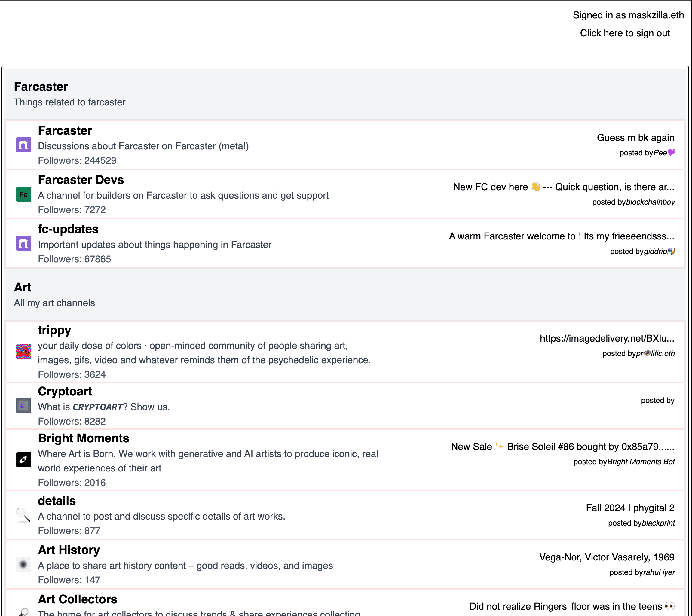Open 'Vega-Nor, Victor Vasarely, 1969' post

pos(606,557)
